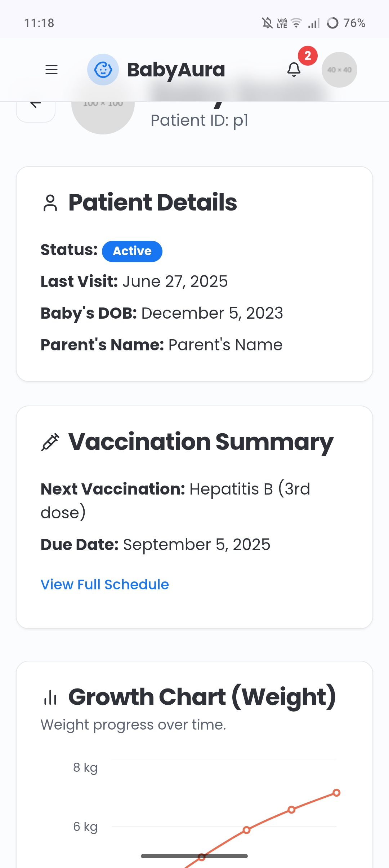Tap the red notification count badge

click(x=308, y=56)
